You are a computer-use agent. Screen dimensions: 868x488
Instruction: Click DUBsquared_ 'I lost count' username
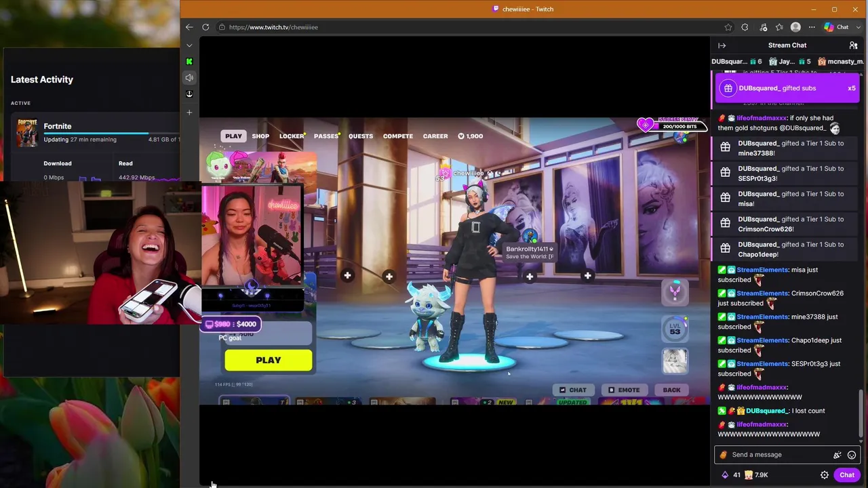tap(766, 411)
